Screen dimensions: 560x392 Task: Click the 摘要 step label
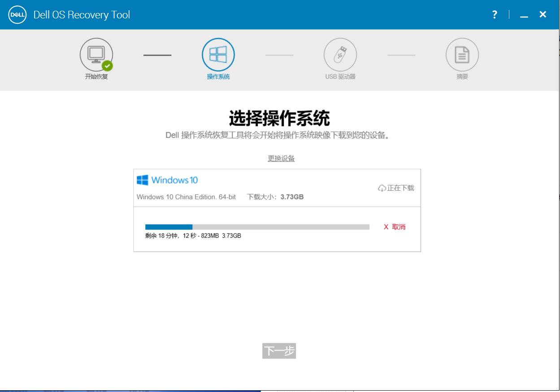(x=462, y=77)
